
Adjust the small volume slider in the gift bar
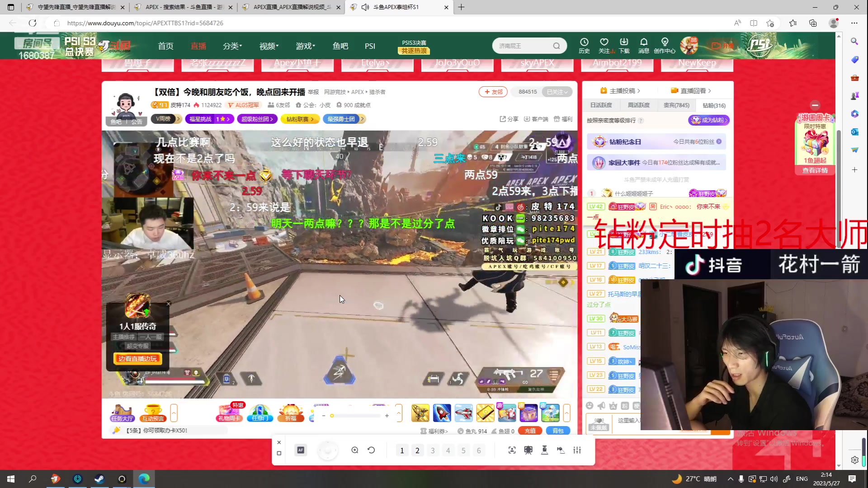tap(355, 416)
